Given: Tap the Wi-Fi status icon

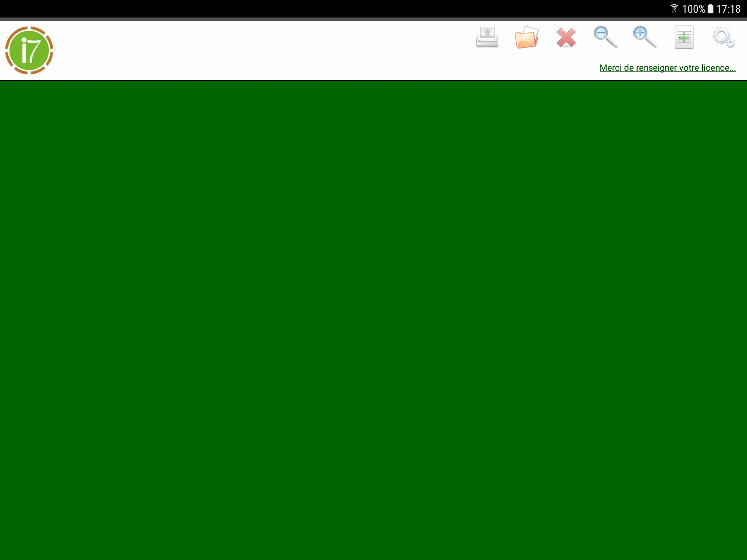Looking at the screenshot, I should tap(674, 8).
